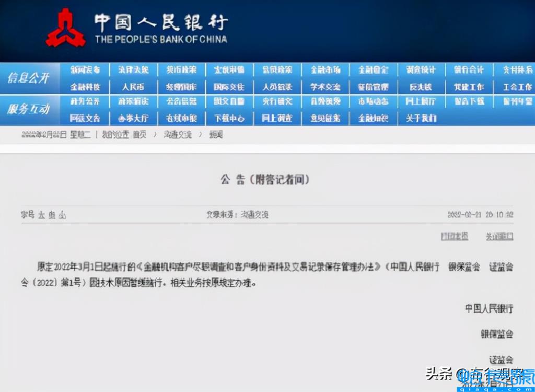Open the 音频视频 section
The width and height of the screenshot is (535, 392).
click(325, 101)
